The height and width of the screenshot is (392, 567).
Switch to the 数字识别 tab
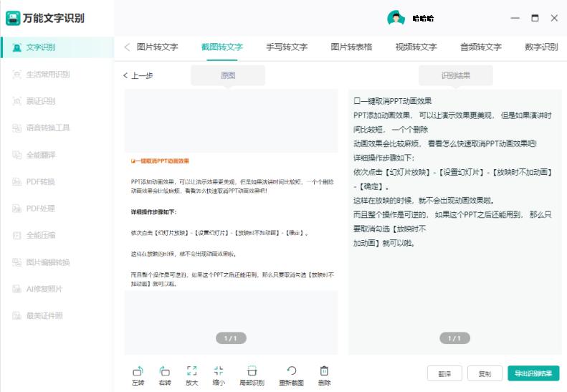(541, 47)
